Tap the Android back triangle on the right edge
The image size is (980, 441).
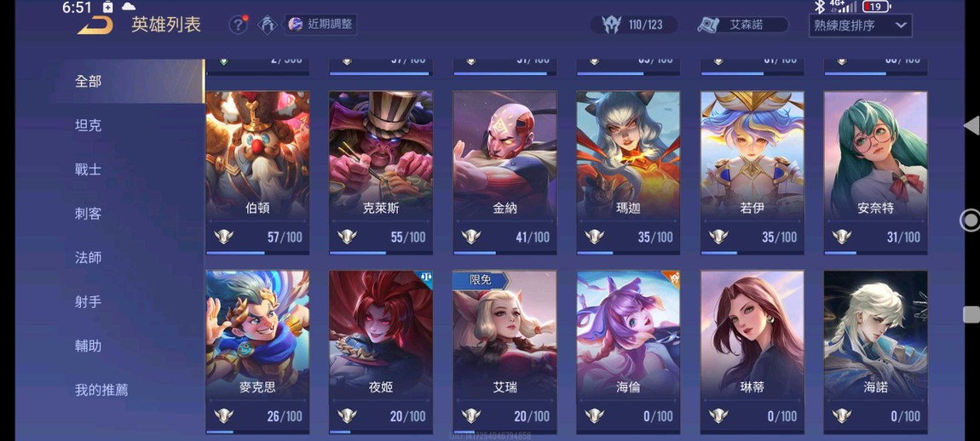971,125
